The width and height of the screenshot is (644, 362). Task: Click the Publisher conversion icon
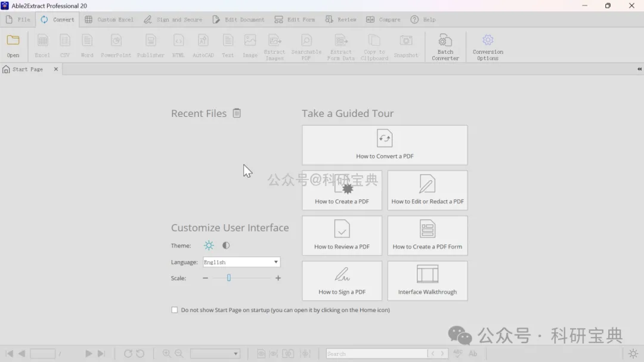pyautogui.click(x=150, y=45)
